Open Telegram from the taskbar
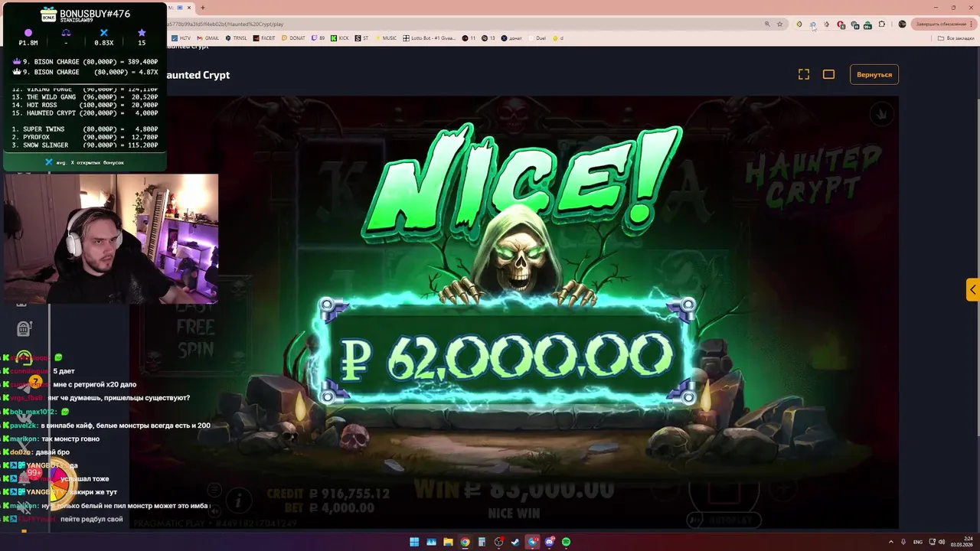 (x=532, y=542)
